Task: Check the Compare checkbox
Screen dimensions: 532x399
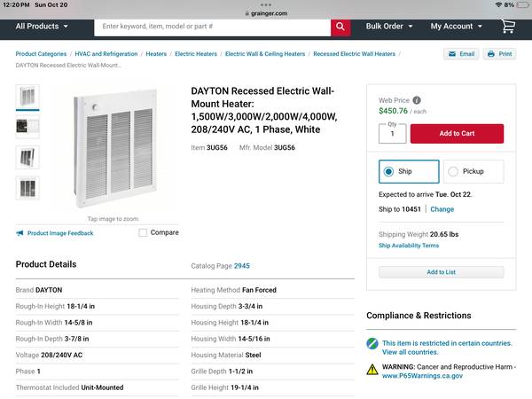Action: [143, 232]
